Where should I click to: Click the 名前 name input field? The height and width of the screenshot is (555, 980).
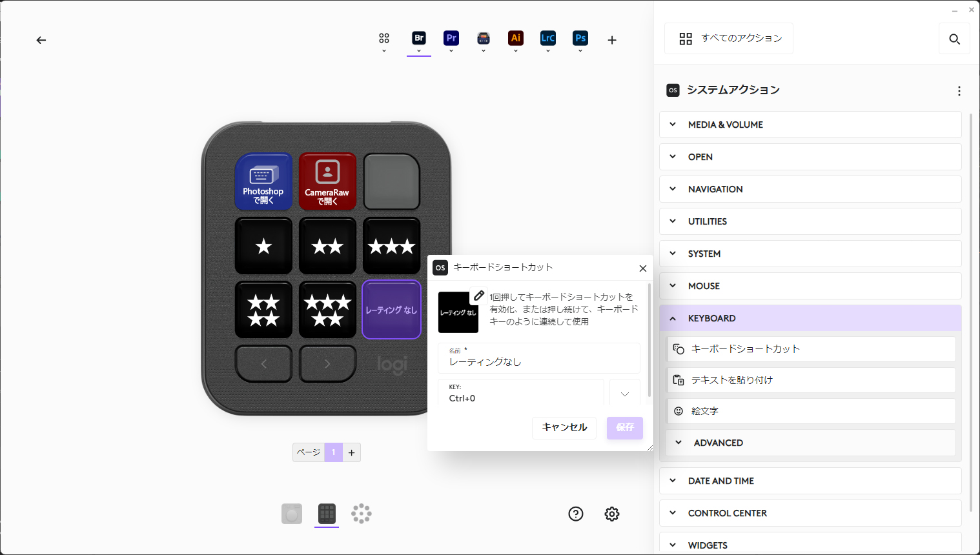tap(538, 362)
